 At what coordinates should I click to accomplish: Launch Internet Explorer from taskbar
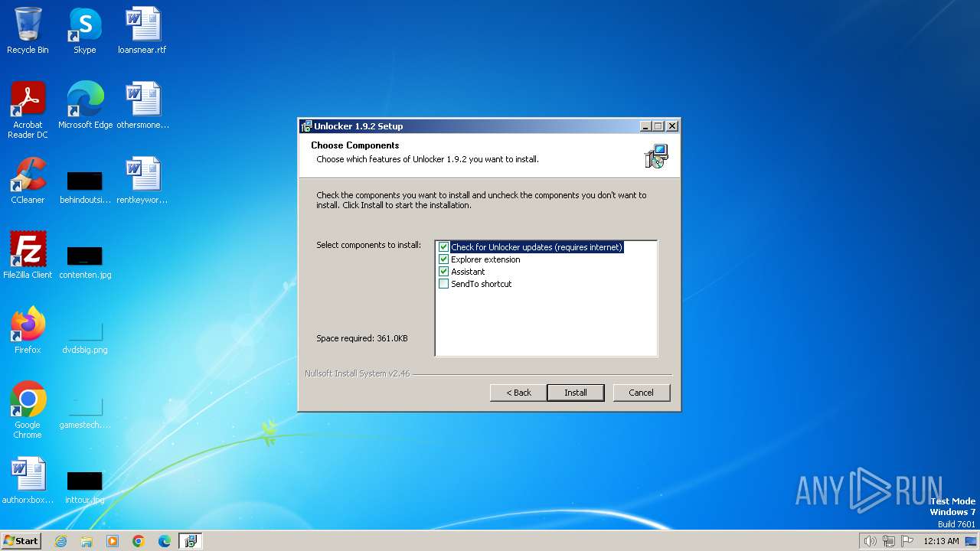(x=60, y=541)
